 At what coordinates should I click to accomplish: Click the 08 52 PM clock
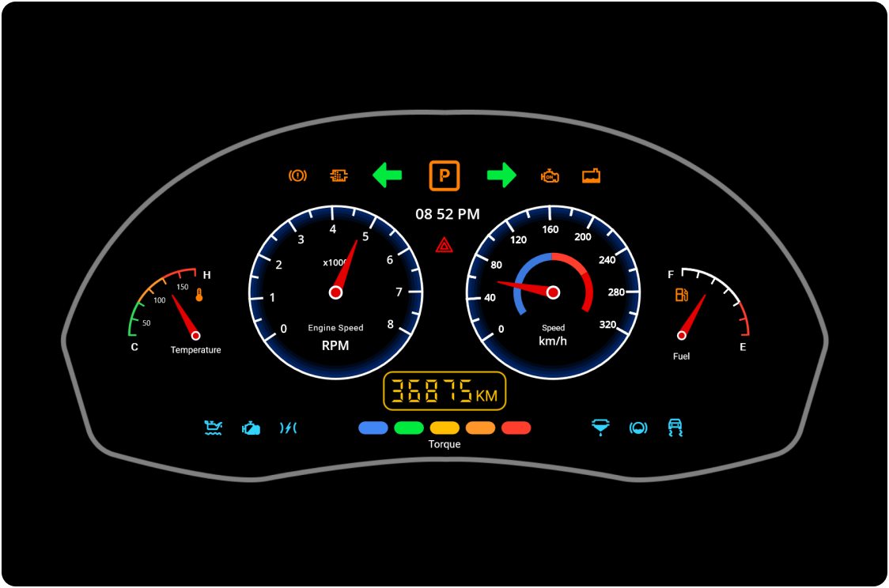(x=448, y=214)
